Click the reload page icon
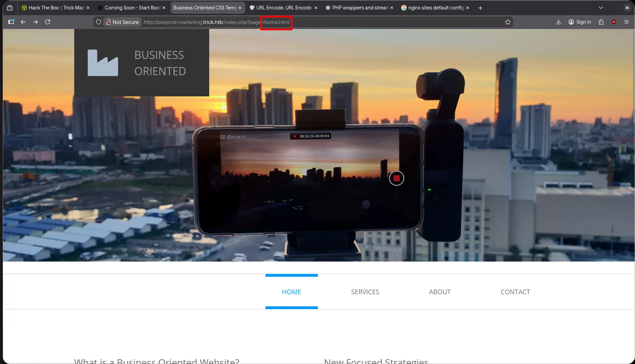 click(x=48, y=22)
